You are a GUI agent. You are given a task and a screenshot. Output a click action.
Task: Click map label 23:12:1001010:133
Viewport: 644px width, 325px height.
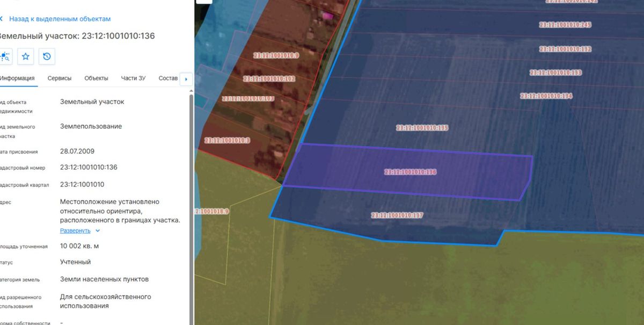[x=555, y=73]
